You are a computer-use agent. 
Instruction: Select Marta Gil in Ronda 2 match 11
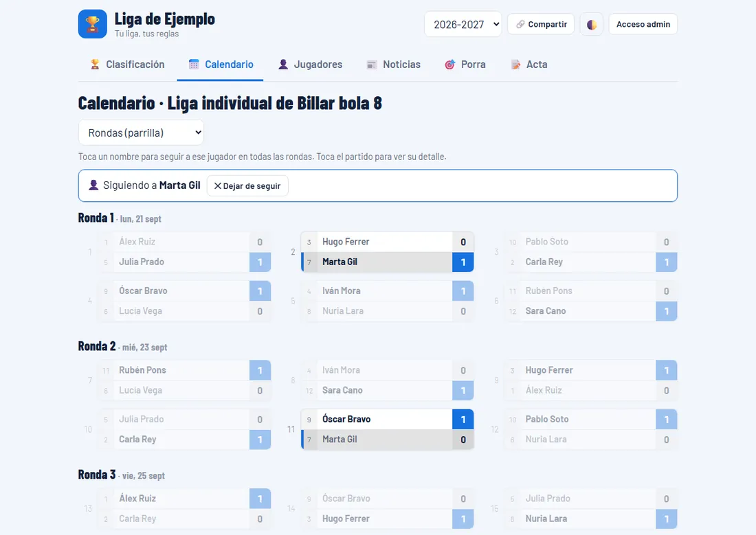340,440
